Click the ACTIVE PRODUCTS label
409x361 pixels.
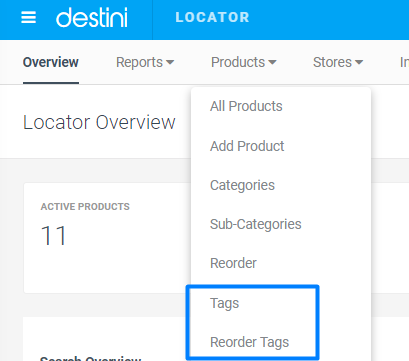(x=85, y=207)
